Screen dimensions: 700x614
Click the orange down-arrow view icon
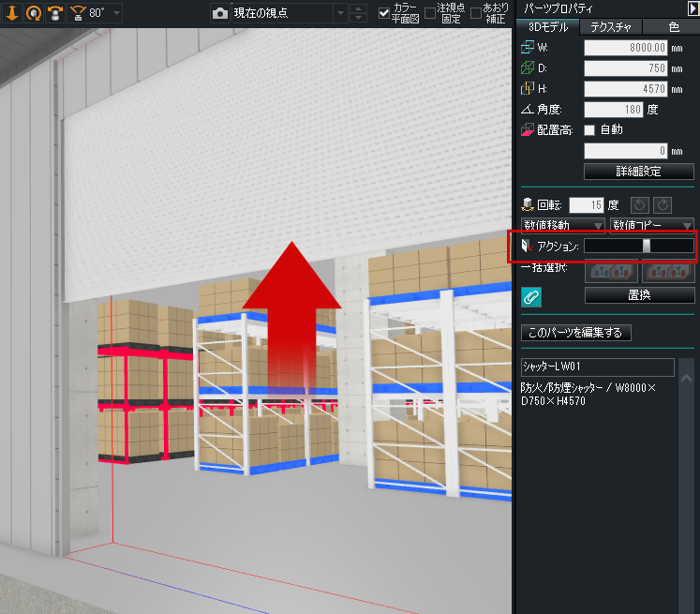pyautogui.click(x=12, y=13)
